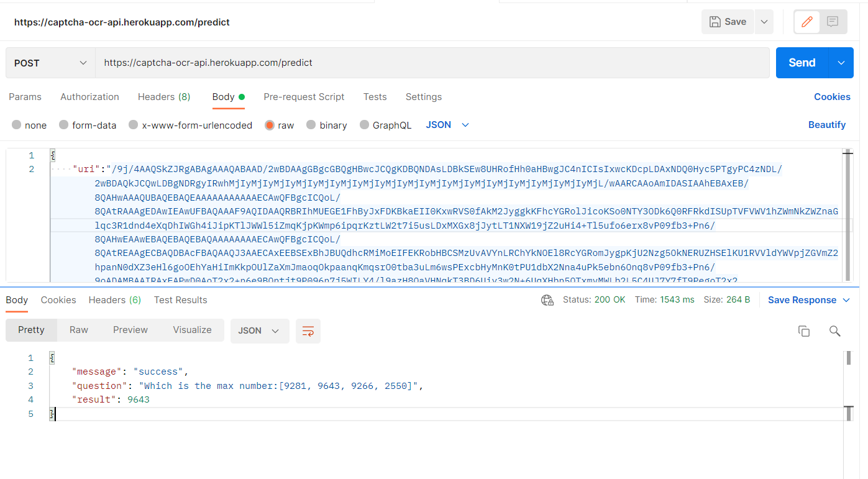Select the Pretty response view
This screenshot has width=868, height=479.
point(31,330)
